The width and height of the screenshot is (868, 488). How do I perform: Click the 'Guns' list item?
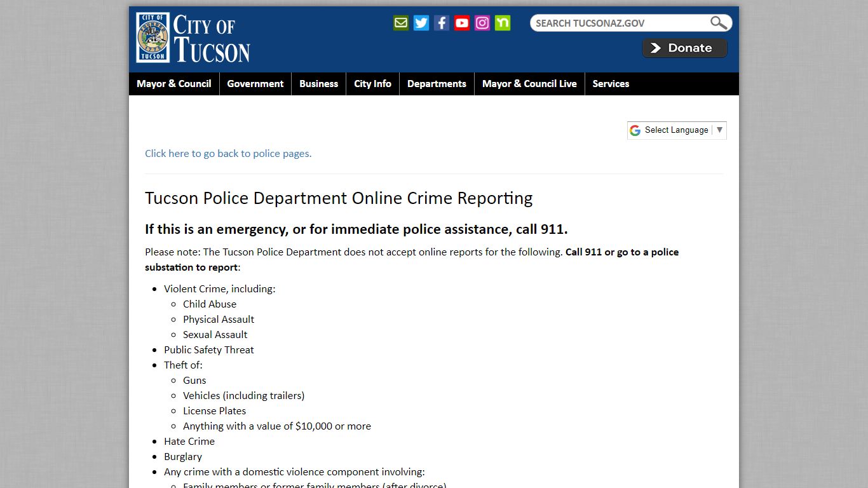194,381
